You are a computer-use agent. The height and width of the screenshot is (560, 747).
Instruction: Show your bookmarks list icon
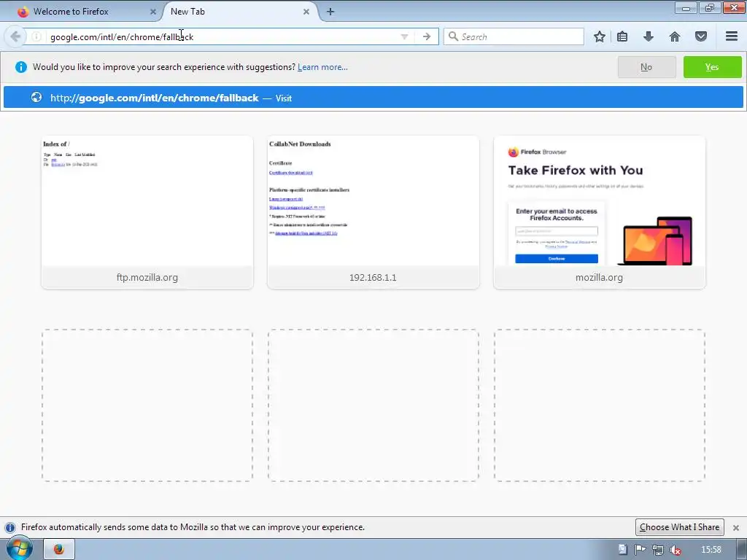click(622, 36)
